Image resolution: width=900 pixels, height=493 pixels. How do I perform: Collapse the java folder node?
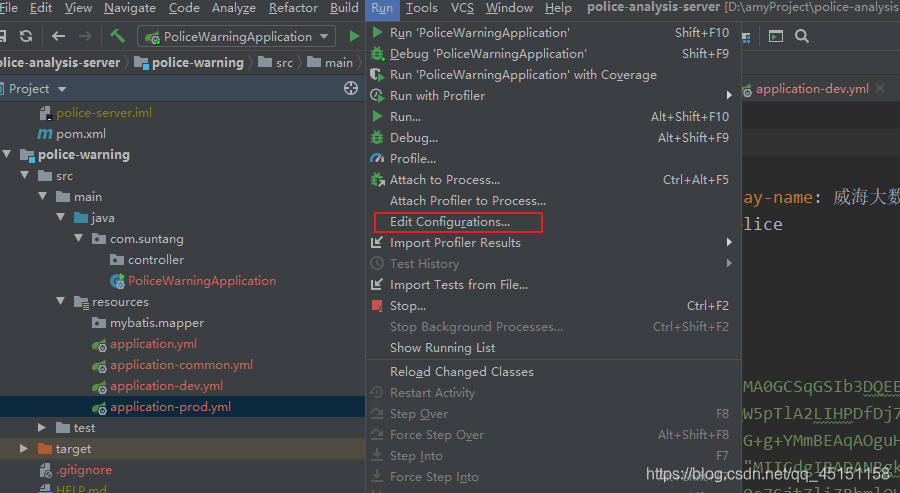pyautogui.click(x=60, y=218)
